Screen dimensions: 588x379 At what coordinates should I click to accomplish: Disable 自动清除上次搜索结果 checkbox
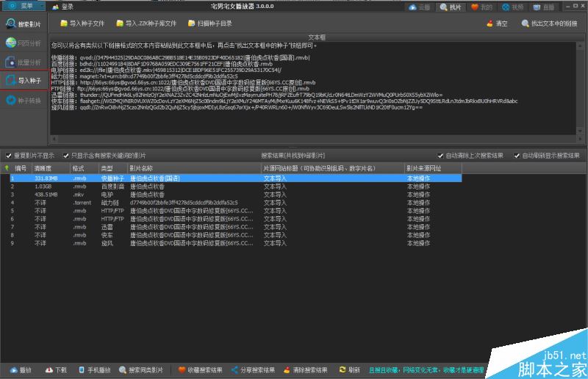click(x=440, y=156)
